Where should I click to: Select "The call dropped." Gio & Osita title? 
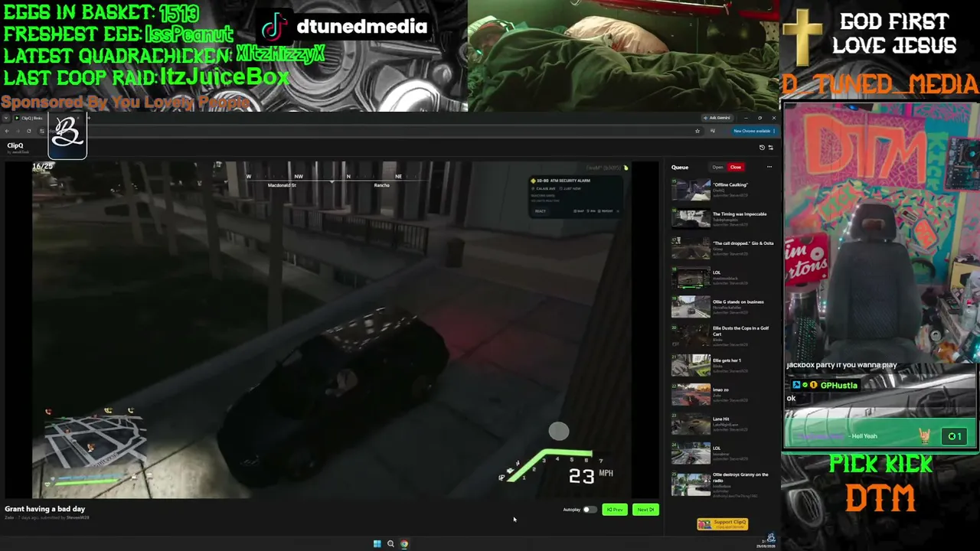tap(743, 243)
